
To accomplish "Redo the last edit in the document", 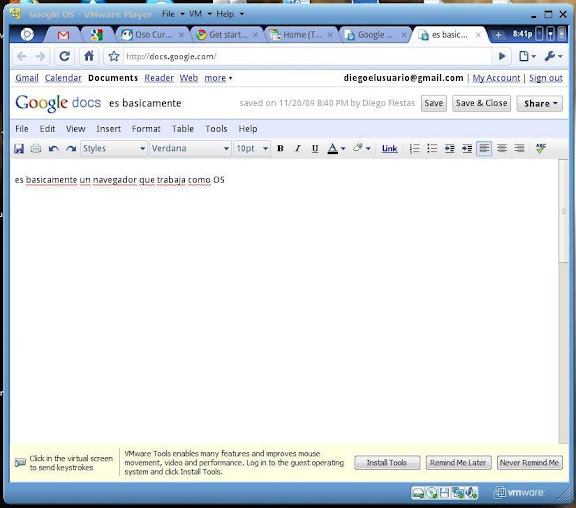I will [x=71, y=148].
